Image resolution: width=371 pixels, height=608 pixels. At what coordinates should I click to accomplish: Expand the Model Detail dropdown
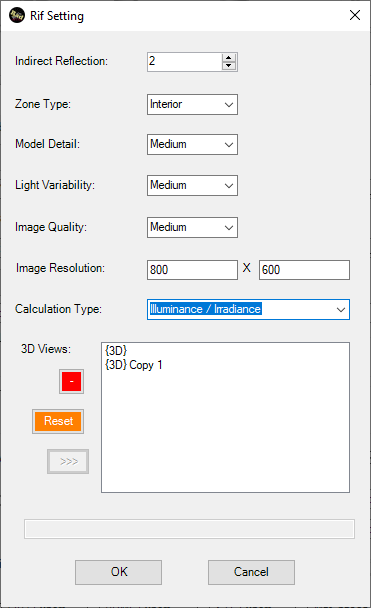tap(192, 144)
